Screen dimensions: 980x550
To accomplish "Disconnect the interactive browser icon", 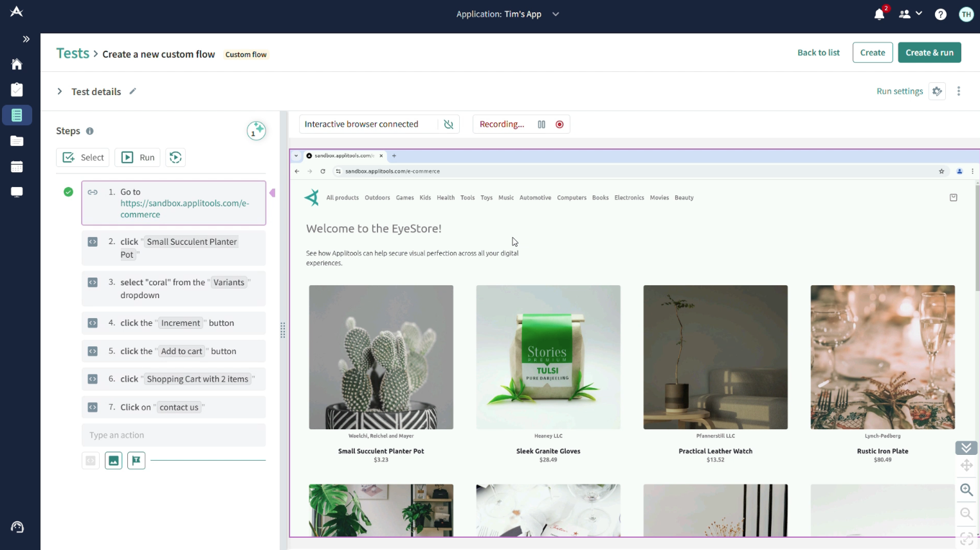I will (x=449, y=124).
